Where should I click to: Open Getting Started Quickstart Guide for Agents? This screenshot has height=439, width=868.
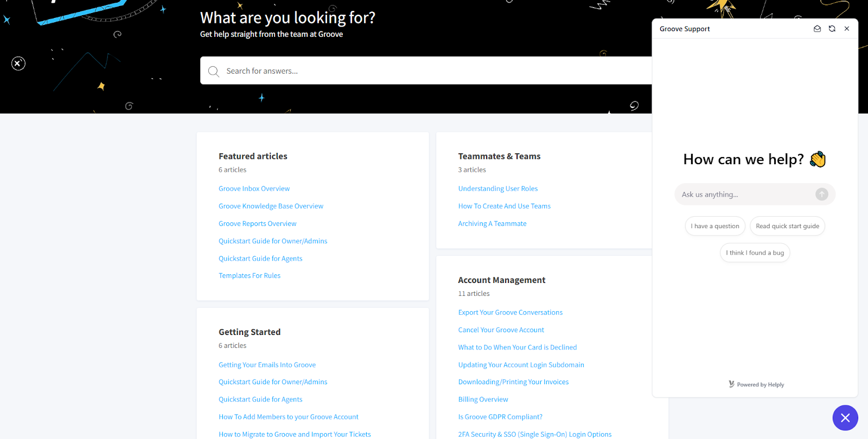click(x=260, y=399)
